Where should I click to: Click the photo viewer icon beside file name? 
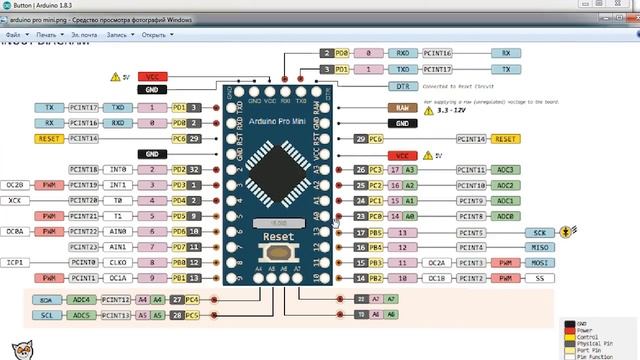4,20
